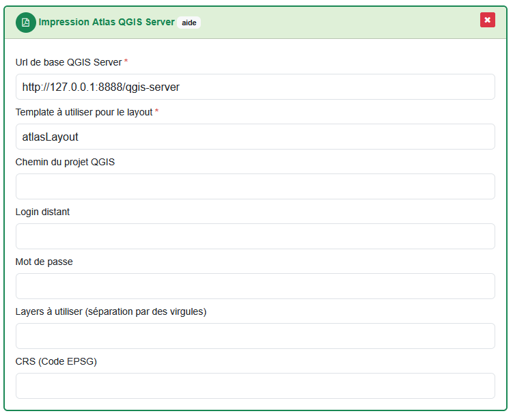The height and width of the screenshot is (420, 513).
Task: Click the PDF file icon in header
Action: pyautogui.click(x=26, y=23)
